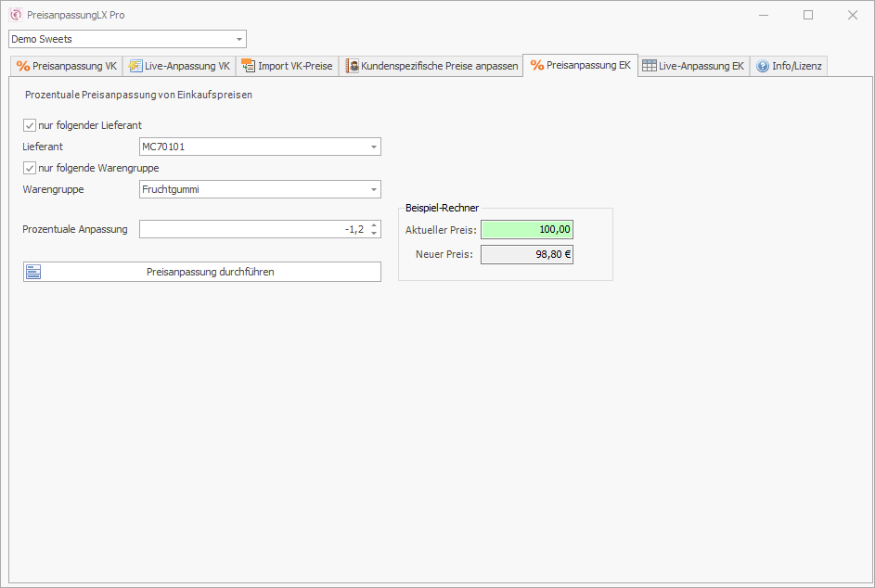Decrease Prozentuale Anpassung with down arrow

373,233
